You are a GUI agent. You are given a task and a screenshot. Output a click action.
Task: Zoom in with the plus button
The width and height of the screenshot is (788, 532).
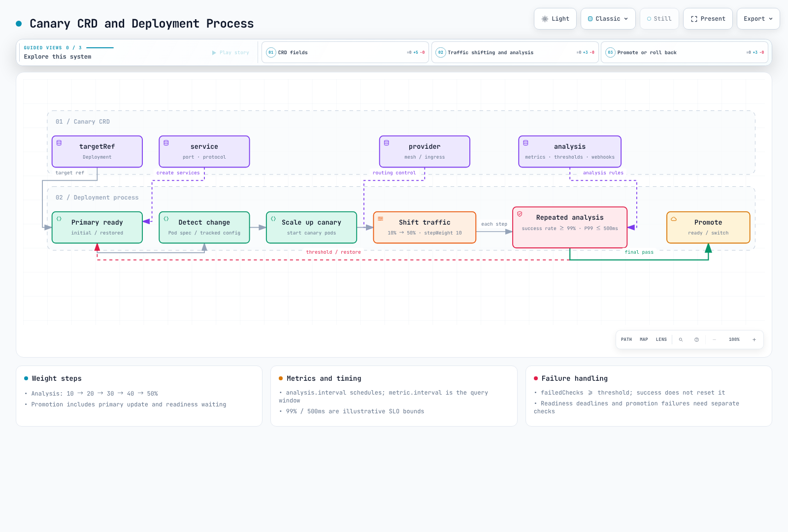pos(754,339)
